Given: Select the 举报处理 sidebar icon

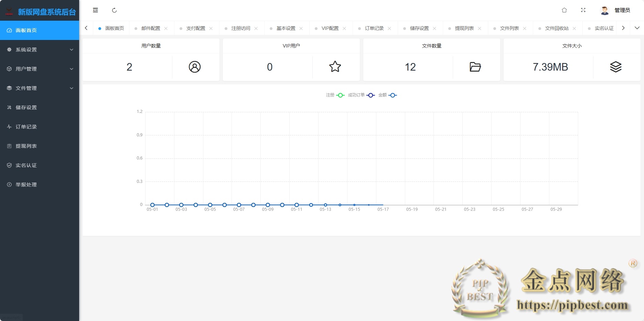Looking at the screenshot, I should 9,184.
